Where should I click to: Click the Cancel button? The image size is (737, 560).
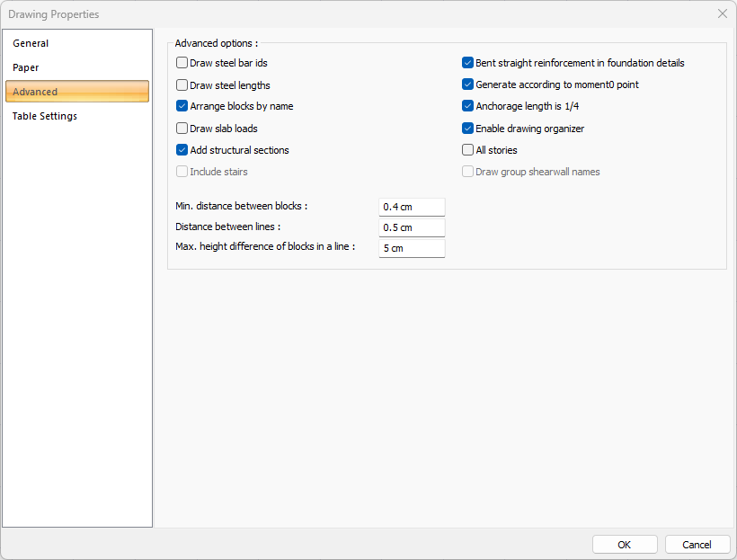pyautogui.click(x=697, y=545)
